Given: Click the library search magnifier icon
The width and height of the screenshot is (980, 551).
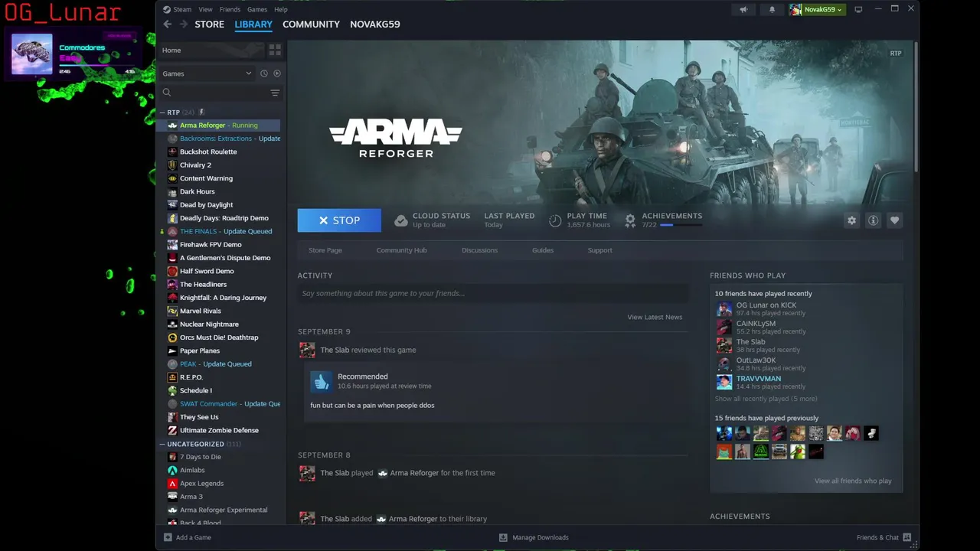Looking at the screenshot, I should point(166,93).
